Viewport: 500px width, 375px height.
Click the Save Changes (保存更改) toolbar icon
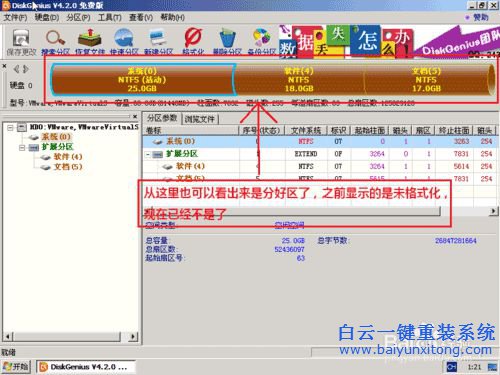(21, 42)
